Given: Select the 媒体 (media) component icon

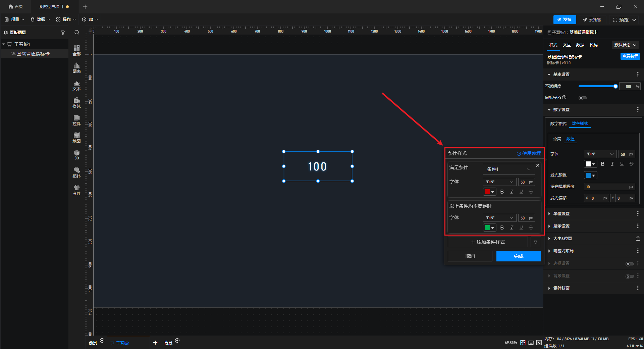Looking at the screenshot, I should click(x=76, y=102).
